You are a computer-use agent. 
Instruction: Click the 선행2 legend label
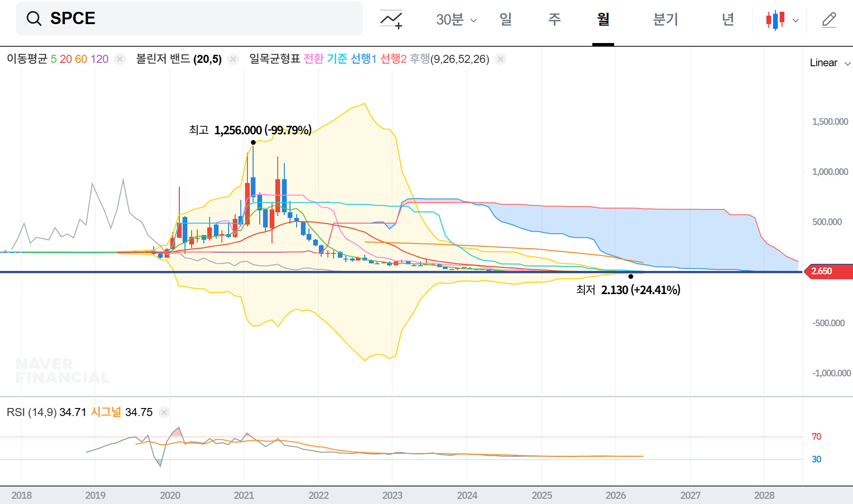(x=394, y=59)
